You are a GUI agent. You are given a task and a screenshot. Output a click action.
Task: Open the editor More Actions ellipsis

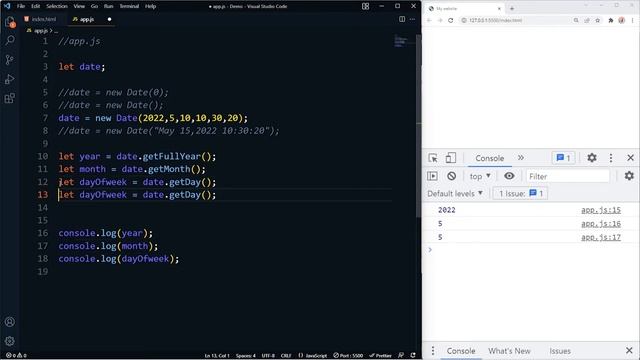click(x=412, y=19)
